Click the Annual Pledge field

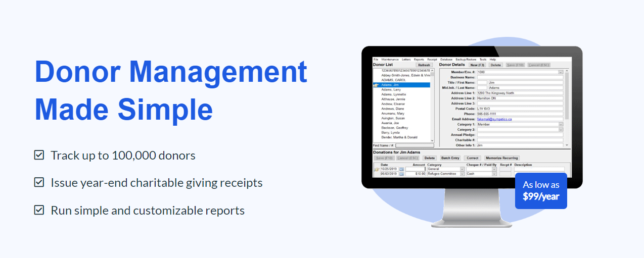pos(520,135)
